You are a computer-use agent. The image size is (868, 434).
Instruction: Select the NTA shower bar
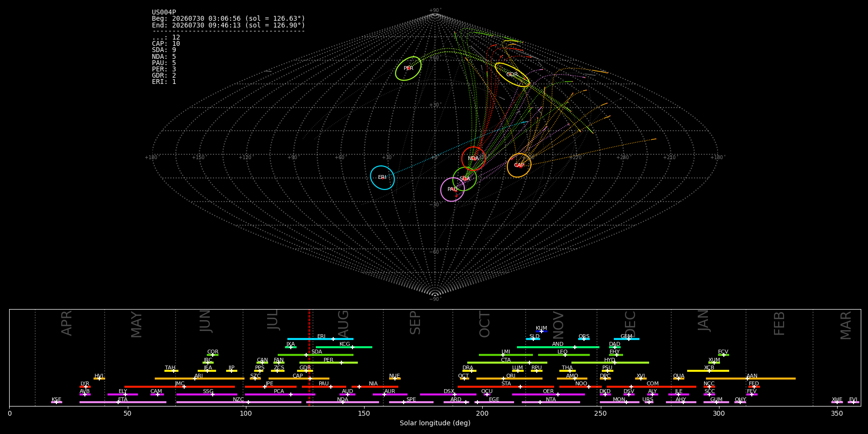pos(551,402)
